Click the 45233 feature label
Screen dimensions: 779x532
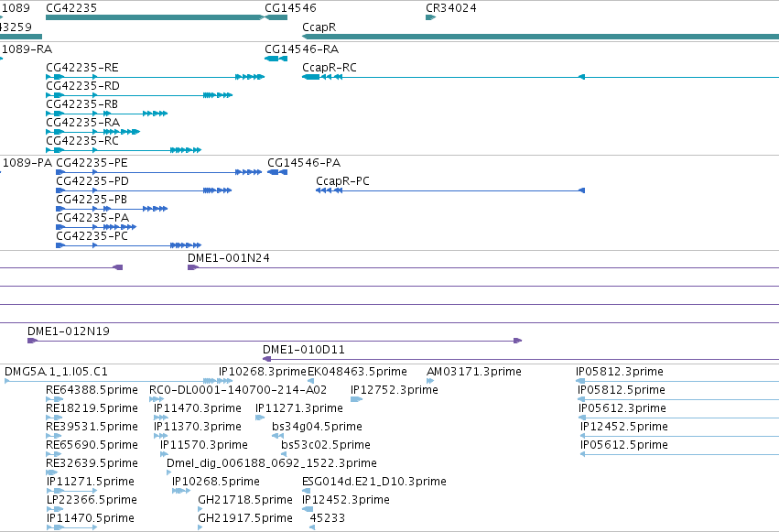click(x=328, y=518)
